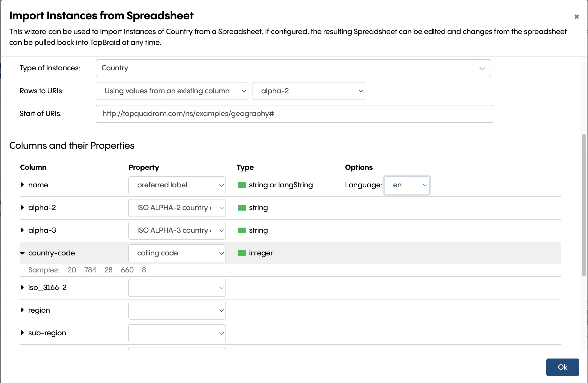Open the alpha-2 column selector dropdown
Viewport: 588px width, 383px height.
(x=360, y=91)
